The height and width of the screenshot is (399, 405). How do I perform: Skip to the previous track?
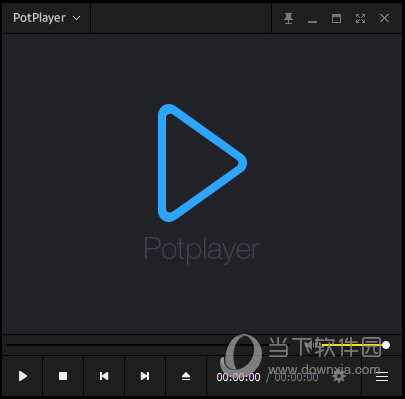(x=104, y=376)
